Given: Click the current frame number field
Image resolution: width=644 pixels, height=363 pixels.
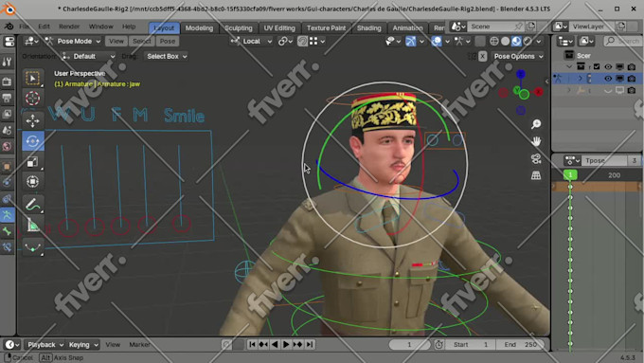Looking at the screenshot, I should click(409, 344).
